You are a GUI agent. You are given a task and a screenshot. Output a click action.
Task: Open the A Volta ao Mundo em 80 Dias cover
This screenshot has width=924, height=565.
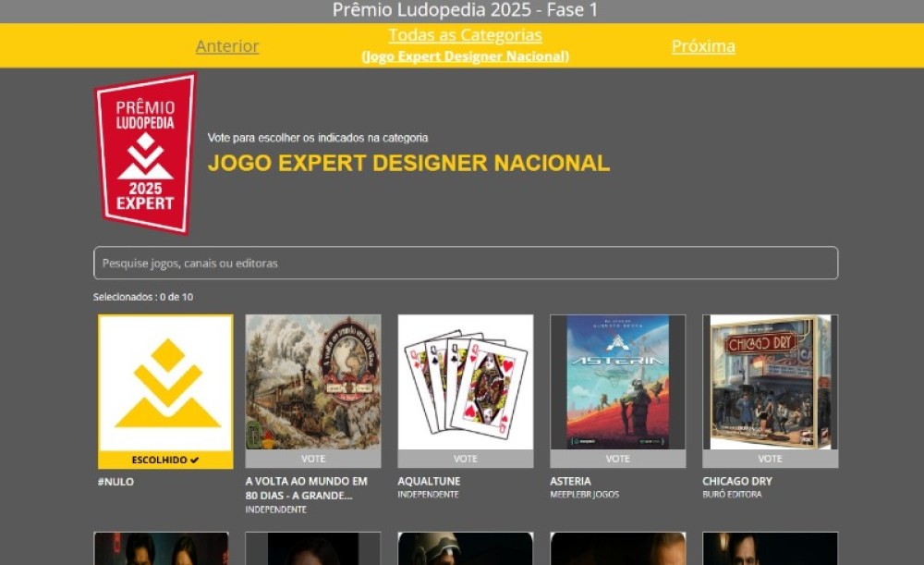313,382
